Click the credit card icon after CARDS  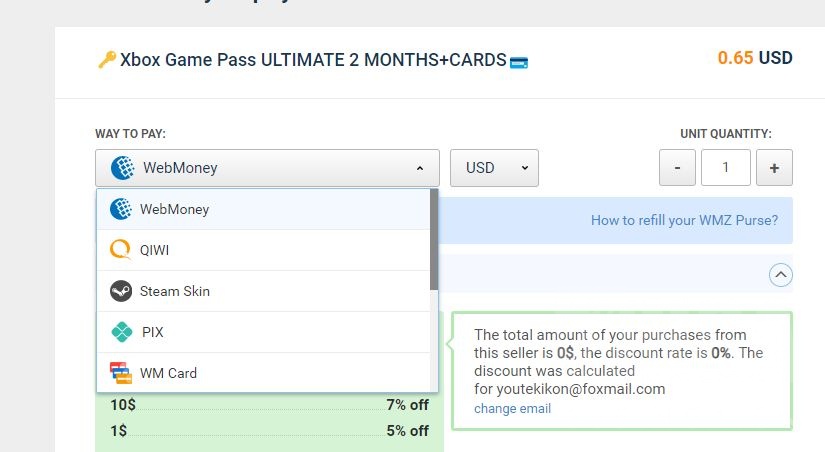(519, 62)
